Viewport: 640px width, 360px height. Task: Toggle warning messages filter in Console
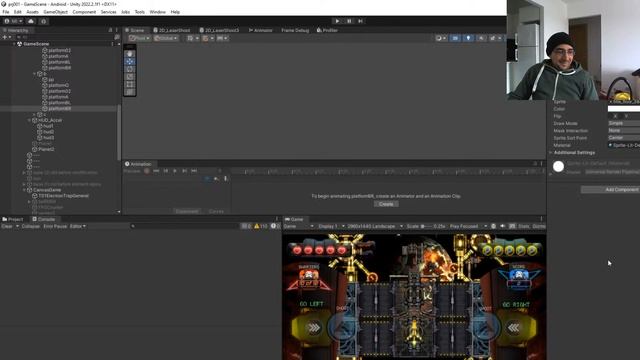(260, 226)
